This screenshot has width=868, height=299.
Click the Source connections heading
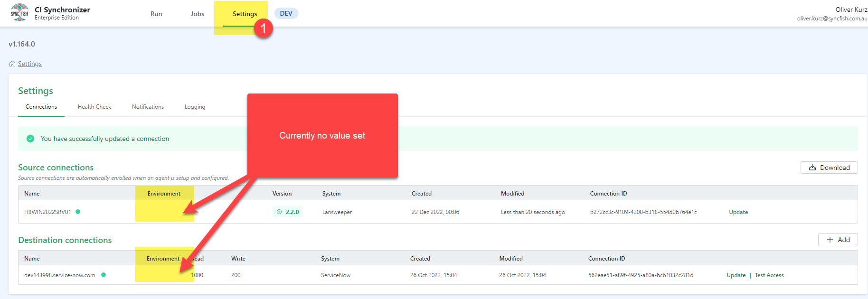[x=56, y=168]
